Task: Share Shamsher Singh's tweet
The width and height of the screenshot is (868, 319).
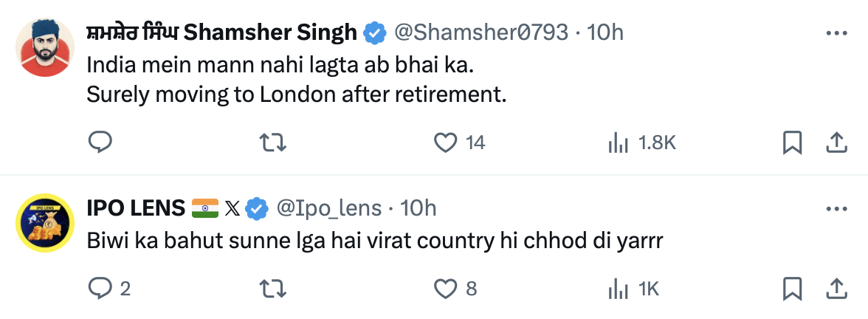Action: point(836,142)
